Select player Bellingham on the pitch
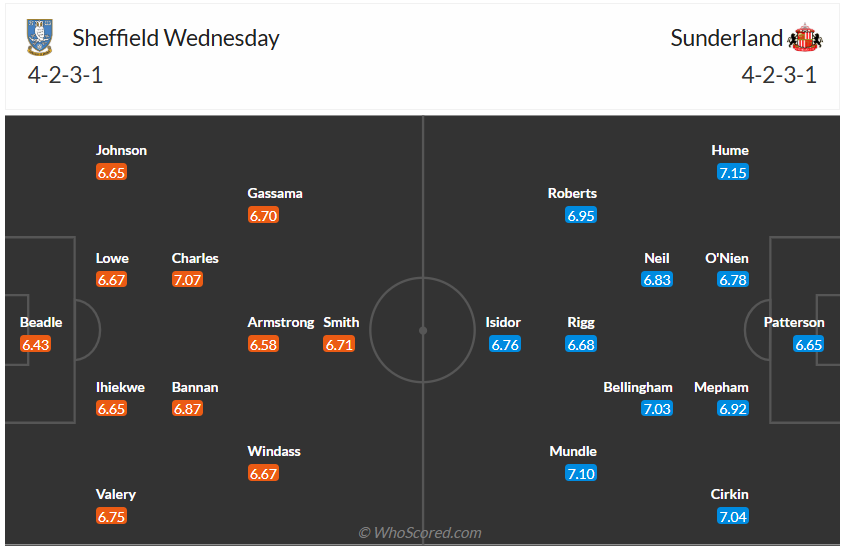The width and height of the screenshot is (843, 546). (638, 387)
